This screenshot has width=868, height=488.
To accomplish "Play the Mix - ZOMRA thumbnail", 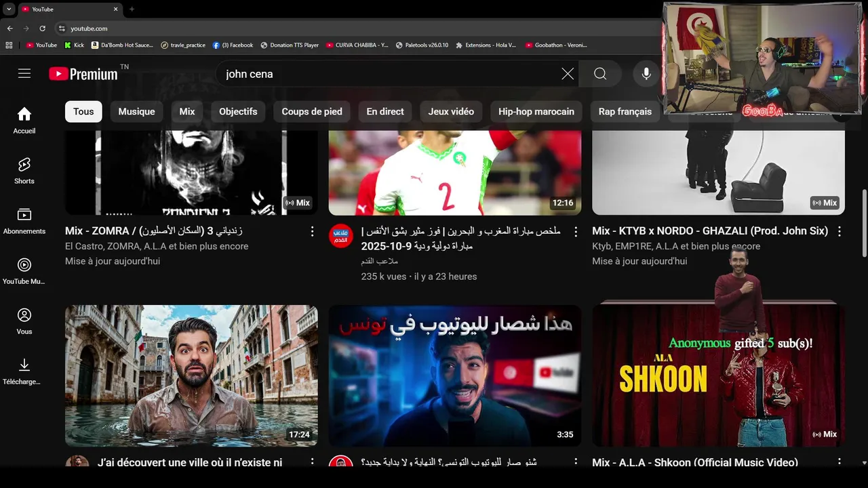I will pos(191,173).
